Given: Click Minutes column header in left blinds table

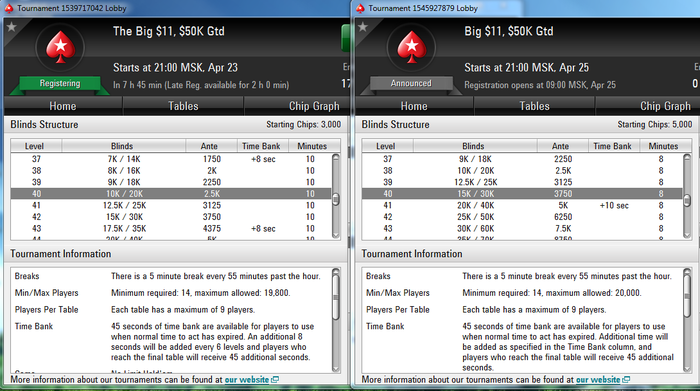Looking at the screenshot, I should (x=313, y=146).
